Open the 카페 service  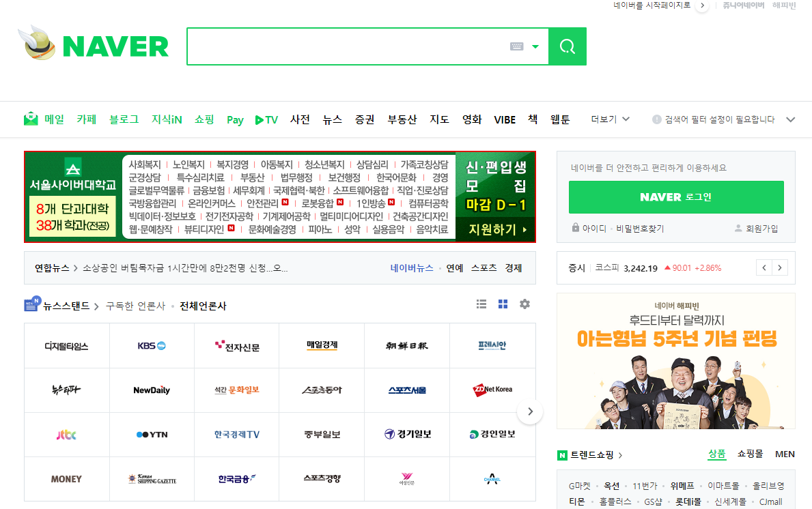(x=87, y=119)
